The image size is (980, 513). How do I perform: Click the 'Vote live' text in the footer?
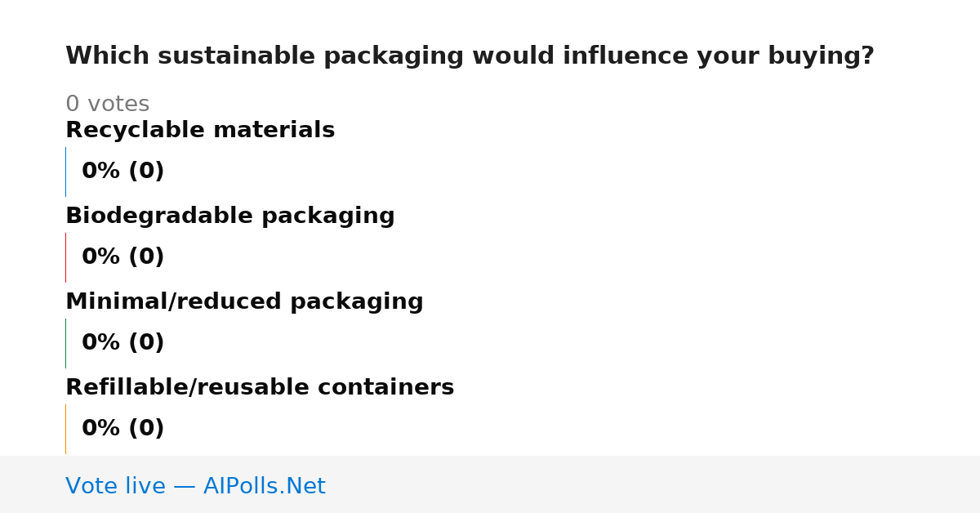coord(115,486)
